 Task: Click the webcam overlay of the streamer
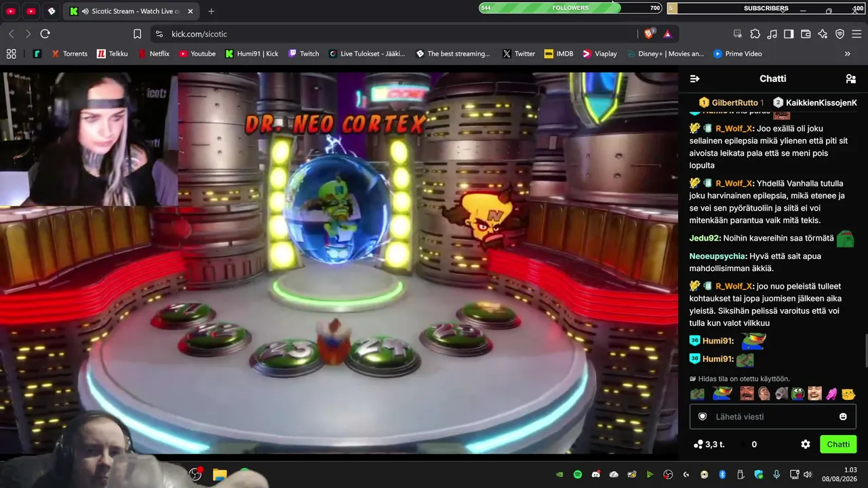(89, 138)
